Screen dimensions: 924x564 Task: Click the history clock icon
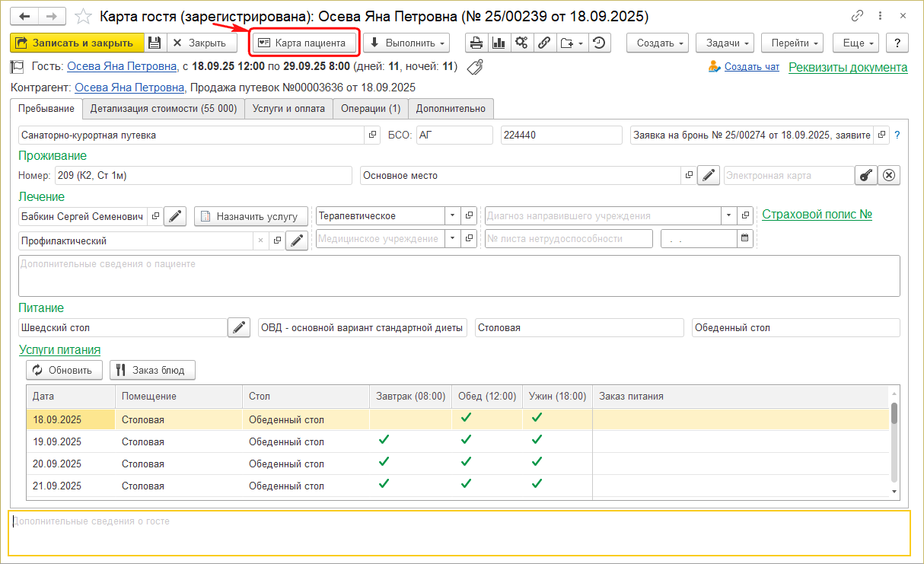(x=599, y=43)
